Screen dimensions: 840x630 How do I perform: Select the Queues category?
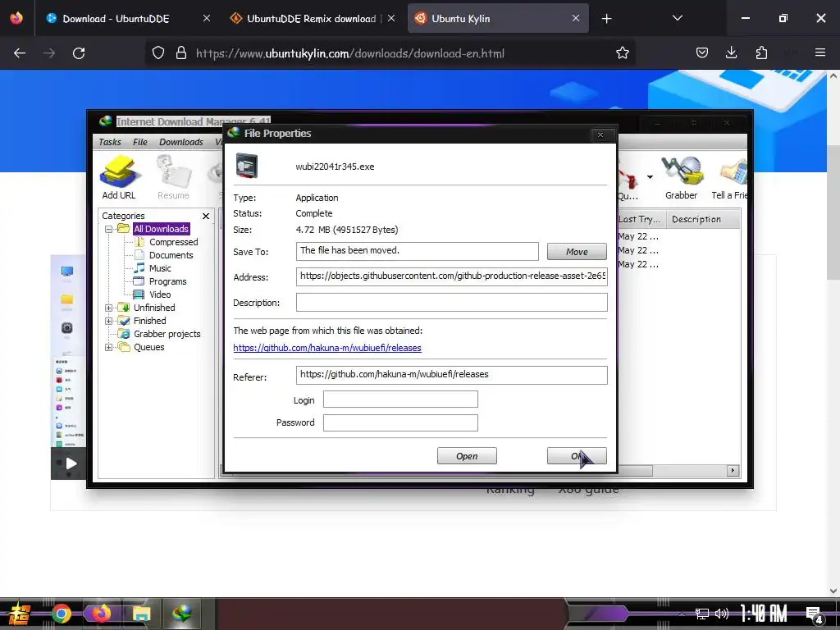tap(149, 347)
